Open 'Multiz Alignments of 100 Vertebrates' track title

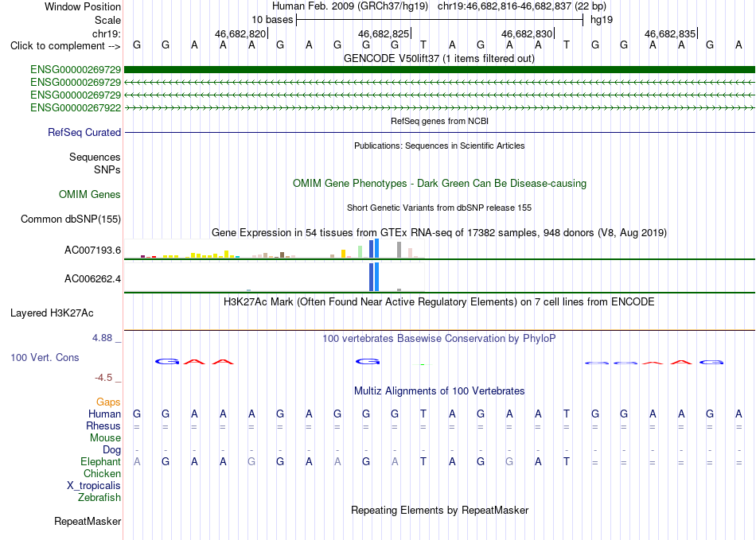point(439,391)
